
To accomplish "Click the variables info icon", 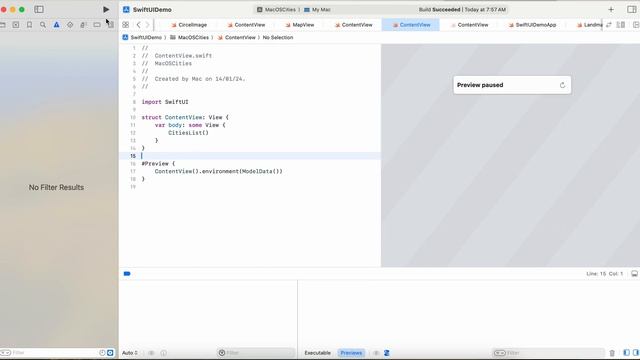I will click(164, 353).
